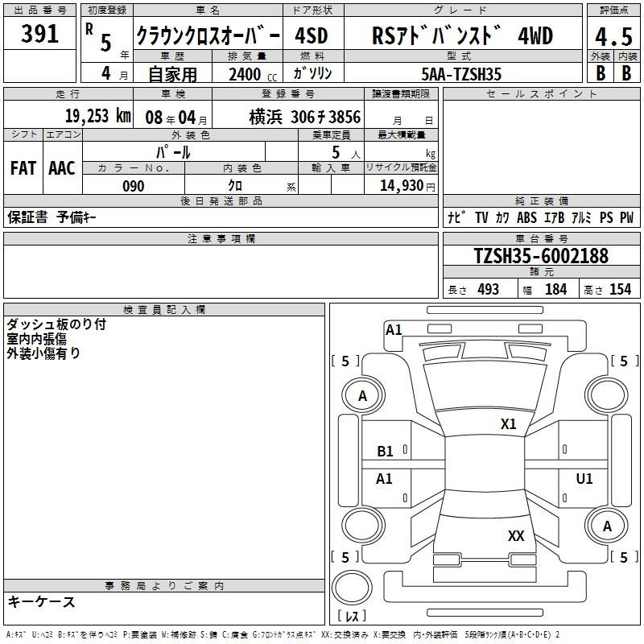Click the length value 493
Screen dimensions: 644x644
[x=489, y=289]
